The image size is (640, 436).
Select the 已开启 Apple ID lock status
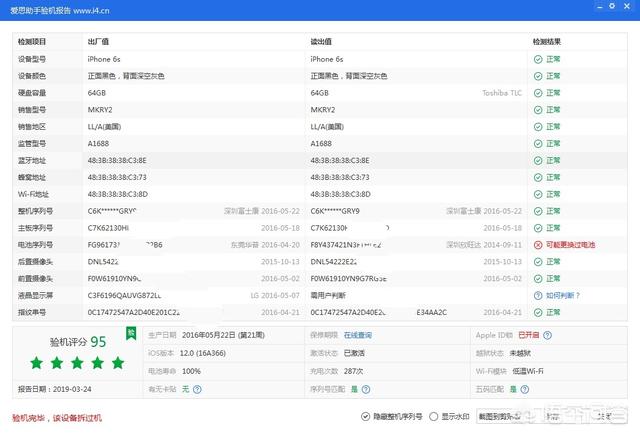click(529, 335)
